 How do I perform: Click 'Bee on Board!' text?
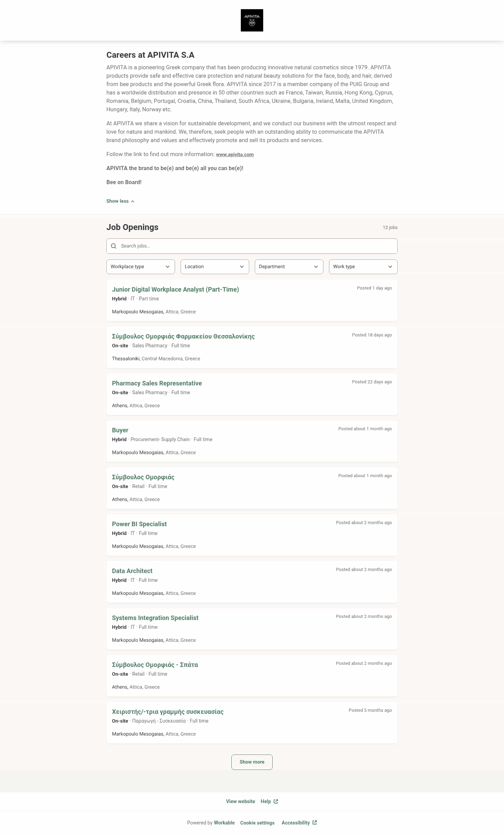pos(124,182)
